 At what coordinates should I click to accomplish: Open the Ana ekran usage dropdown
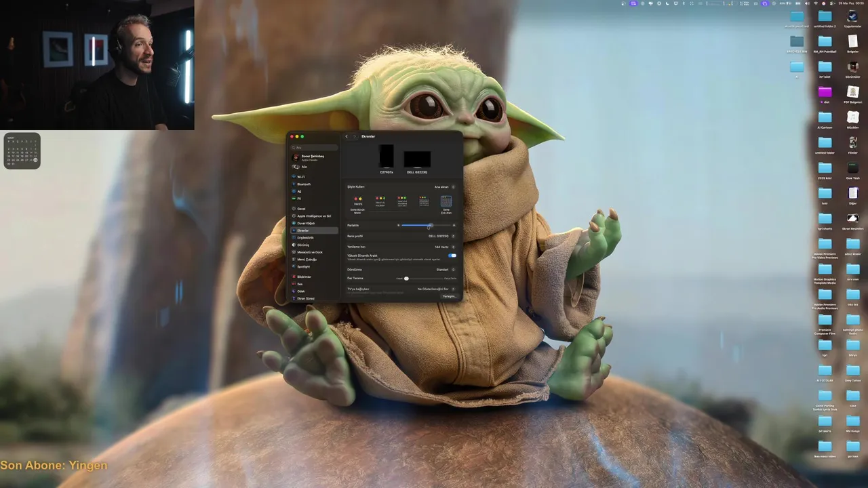point(445,186)
